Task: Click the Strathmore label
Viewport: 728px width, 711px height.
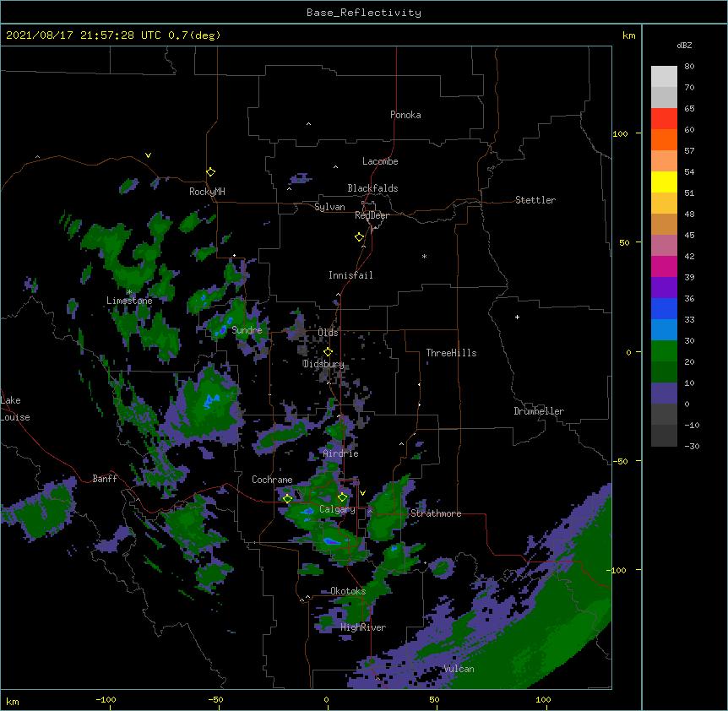Action: [x=436, y=513]
